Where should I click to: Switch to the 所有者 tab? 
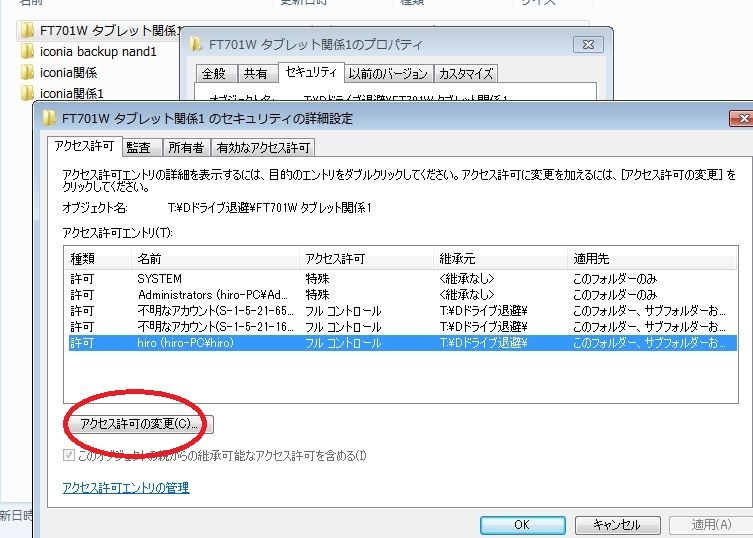point(185,148)
